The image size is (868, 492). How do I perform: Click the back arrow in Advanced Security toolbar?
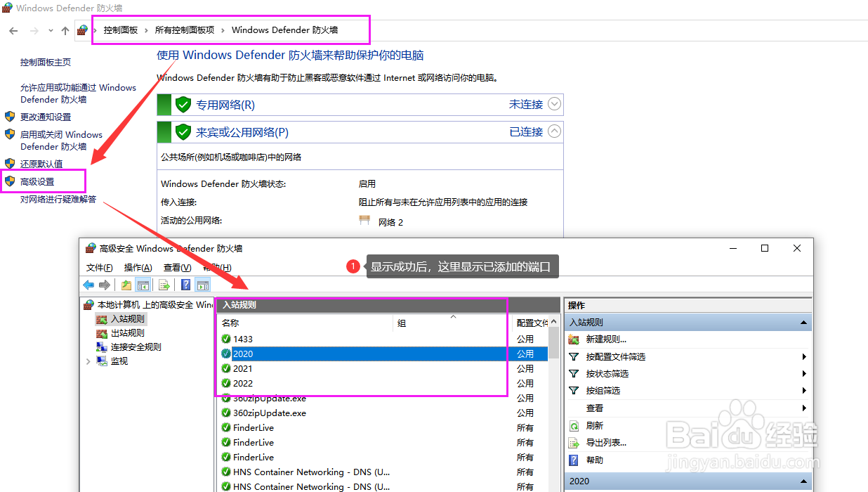click(88, 285)
